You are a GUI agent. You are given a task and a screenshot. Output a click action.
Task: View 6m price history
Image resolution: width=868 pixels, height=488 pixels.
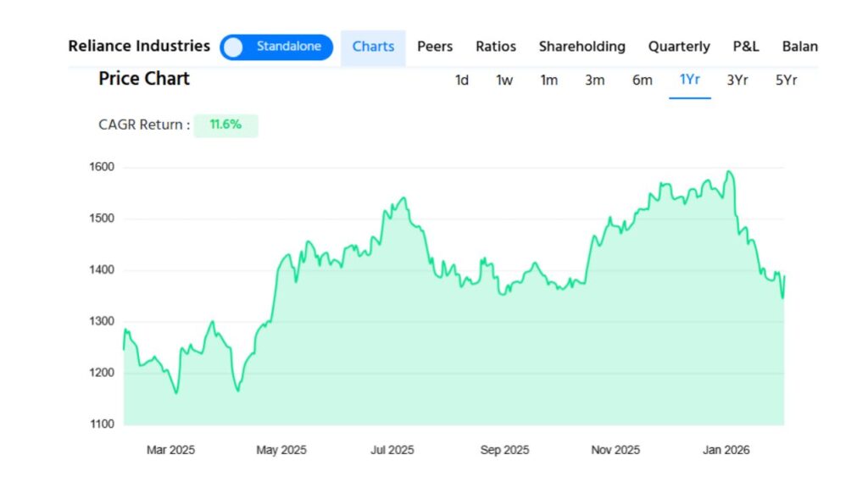pos(642,80)
